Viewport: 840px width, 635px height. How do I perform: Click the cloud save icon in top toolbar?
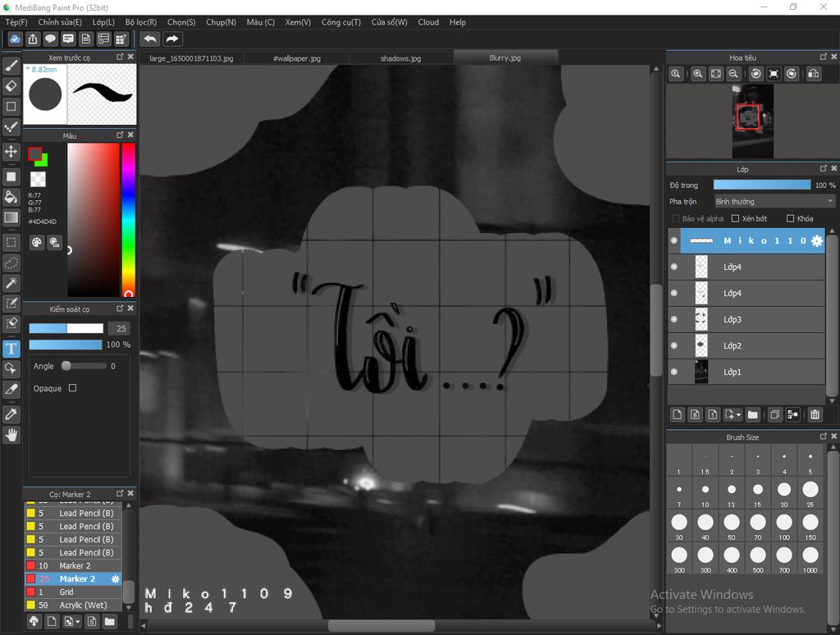[15, 39]
